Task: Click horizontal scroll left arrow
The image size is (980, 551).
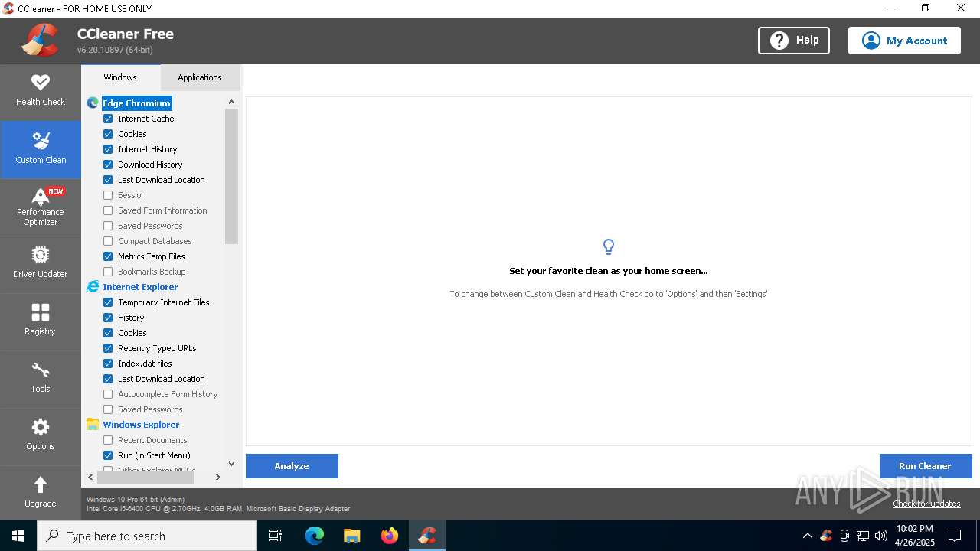Action: 90,477
